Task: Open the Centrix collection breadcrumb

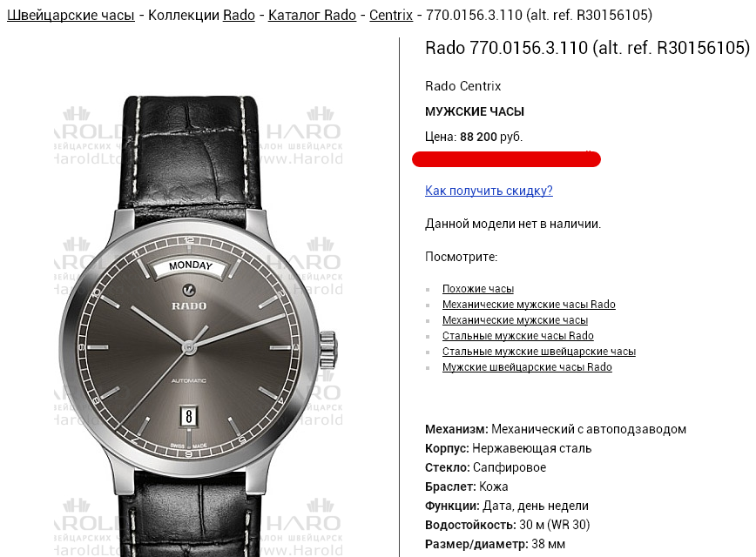Action: coord(391,15)
